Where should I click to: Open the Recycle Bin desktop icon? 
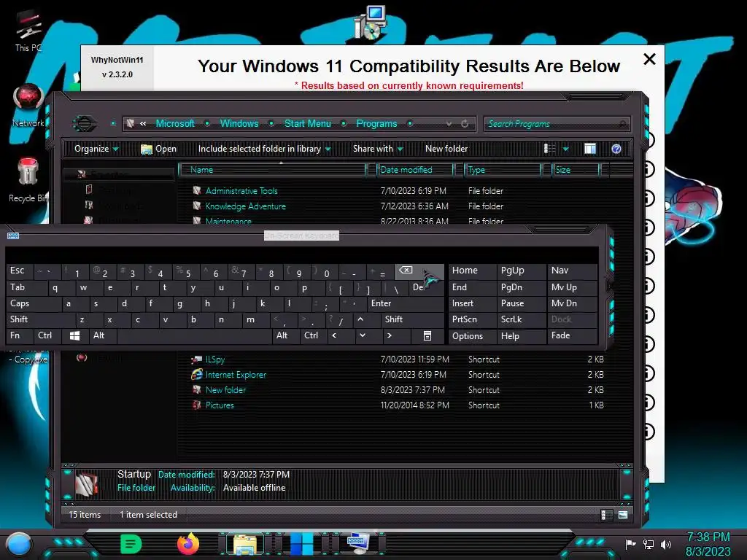click(x=28, y=180)
